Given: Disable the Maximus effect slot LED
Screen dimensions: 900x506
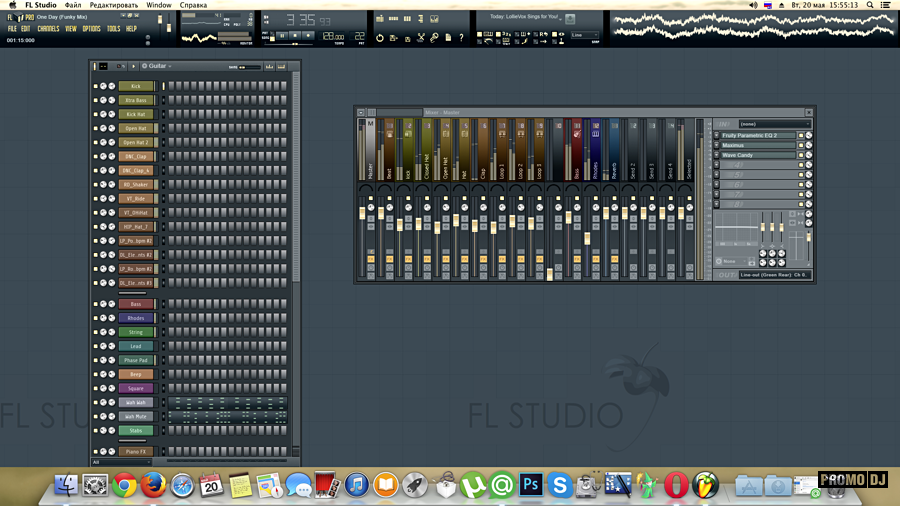Looking at the screenshot, I should coord(801,145).
